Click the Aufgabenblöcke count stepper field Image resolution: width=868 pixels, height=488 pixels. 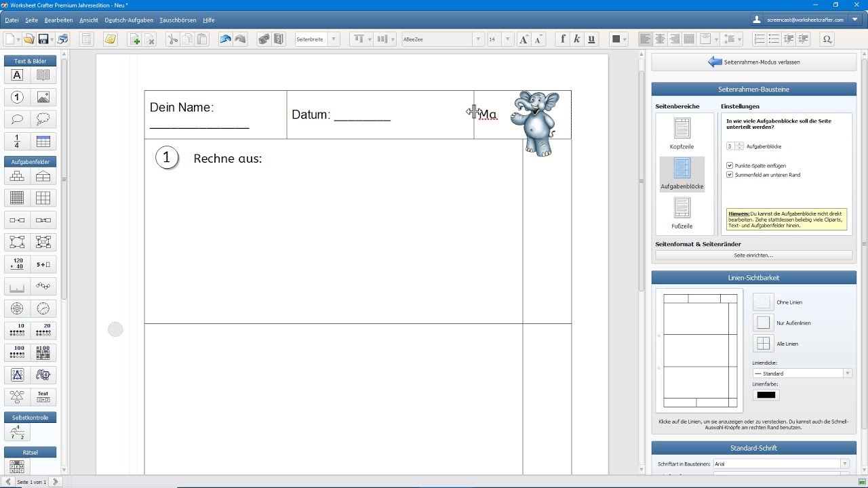pos(735,146)
